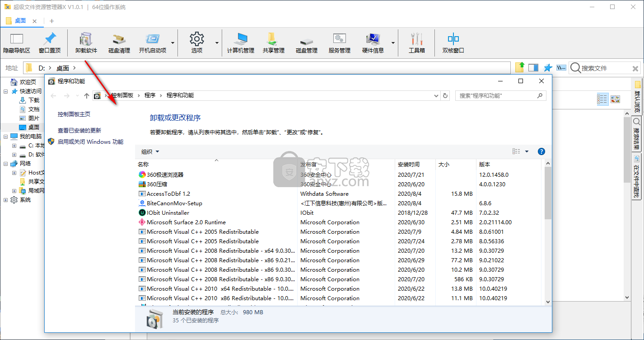
Task: Click blue star favorites icon
Action: [x=548, y=68]
